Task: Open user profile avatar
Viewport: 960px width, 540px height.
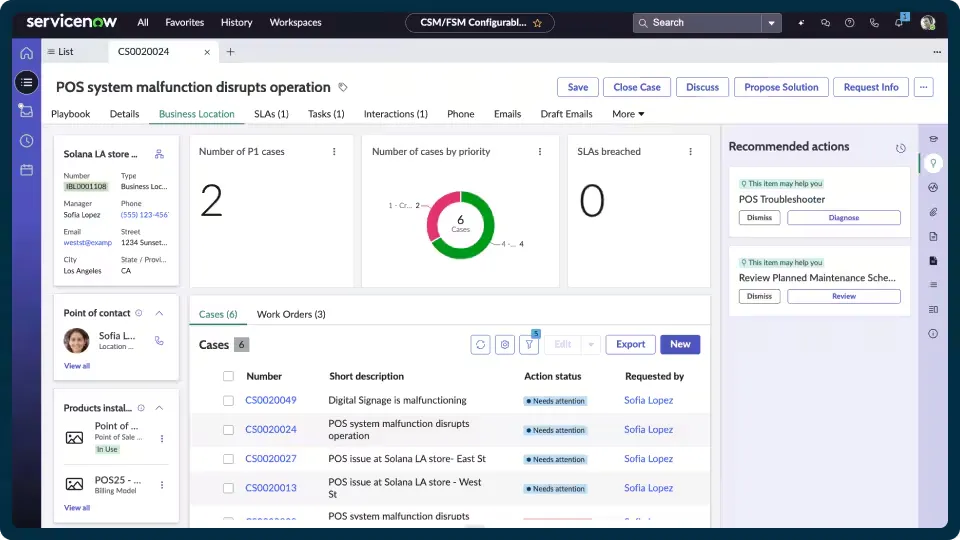Action: pos(928,23)
